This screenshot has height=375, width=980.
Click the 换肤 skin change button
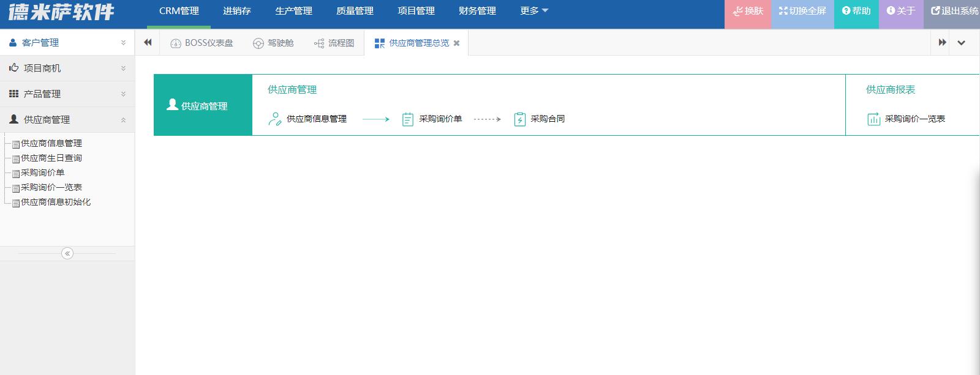748,11
